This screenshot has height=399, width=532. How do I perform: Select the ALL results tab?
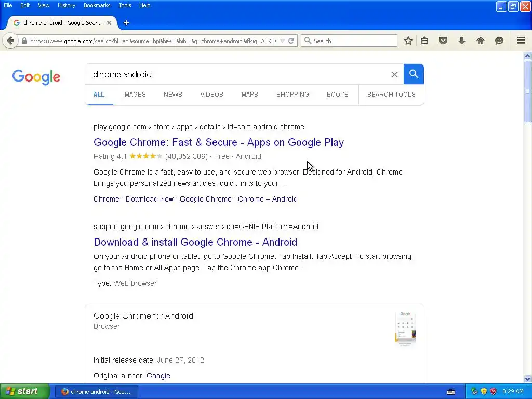tap(99, 95)
